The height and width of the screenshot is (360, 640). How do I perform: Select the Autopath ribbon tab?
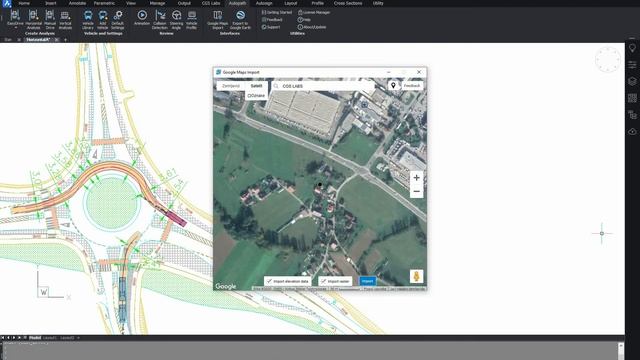(x=238, y=3)
